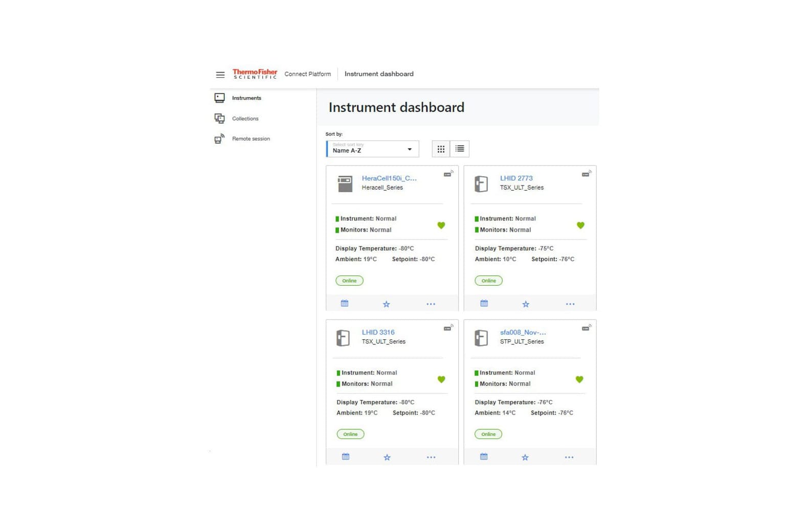Open the Sort by Name A-Z dropdown
This screenshot has width=809, height=532.
[372, 149]
